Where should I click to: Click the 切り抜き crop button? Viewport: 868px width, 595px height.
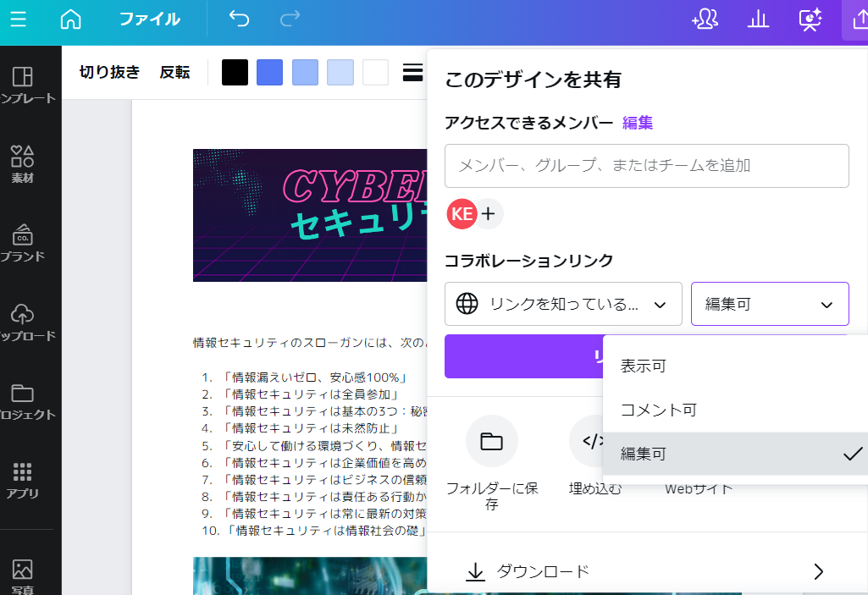tap(109, 72)
